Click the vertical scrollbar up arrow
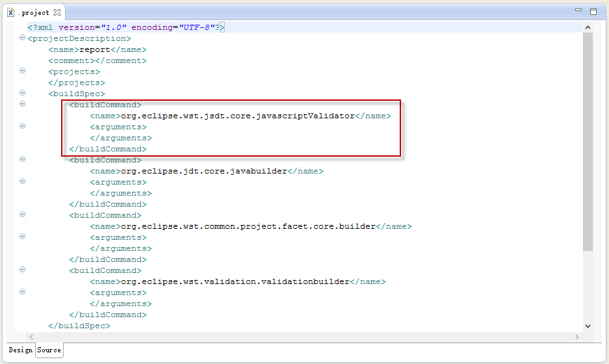The height and width of the screenshot is (364, 609). point(588,27)
